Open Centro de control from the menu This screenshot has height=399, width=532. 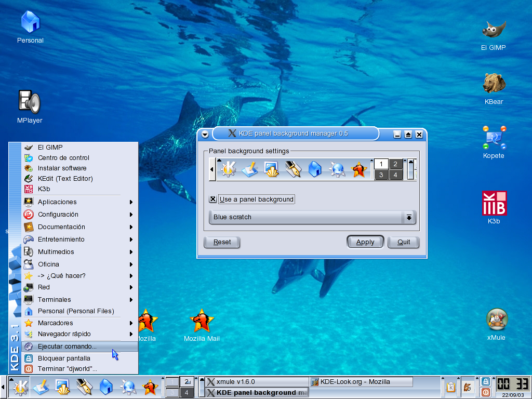[x=79, y=158]
